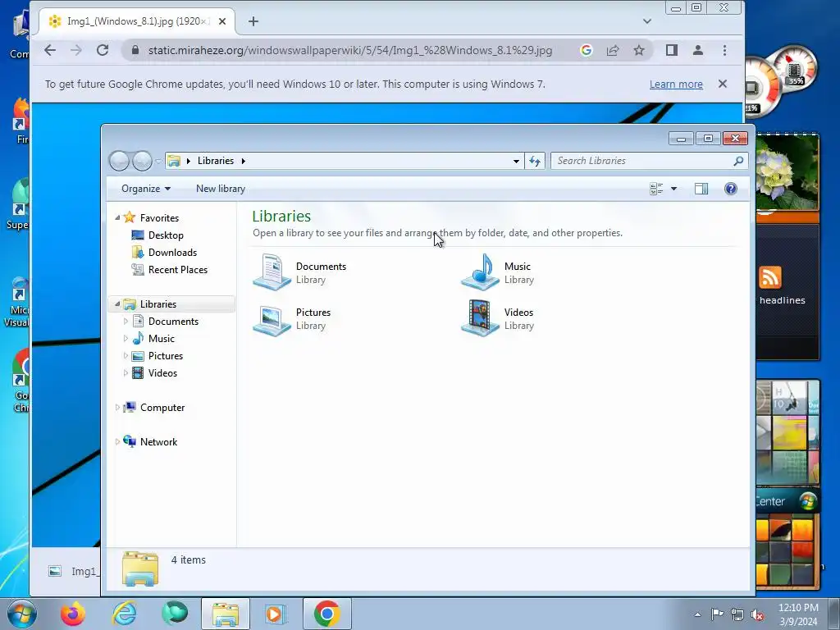Dismiss the Chrome update notice
Image resolution: width=840 pixels, height=630 pixels.
coord(723,84)
